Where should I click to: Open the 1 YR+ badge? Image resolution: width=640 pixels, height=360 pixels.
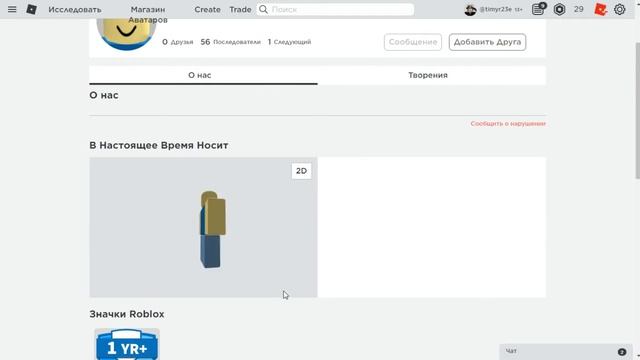[x=127, y=344]
